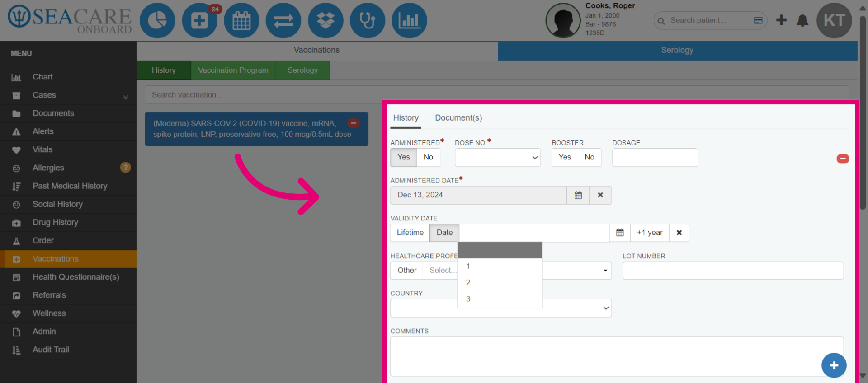Click the blue plus add button
This screenshot has height=383, width=868.
[834, 365]
